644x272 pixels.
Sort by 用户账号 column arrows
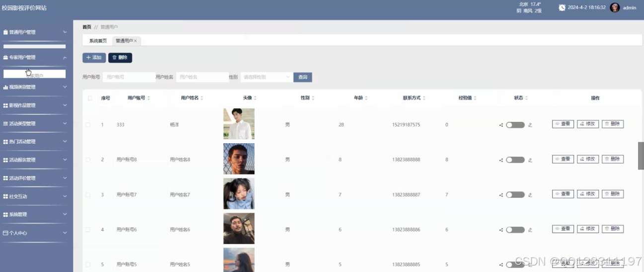(149, 98)
